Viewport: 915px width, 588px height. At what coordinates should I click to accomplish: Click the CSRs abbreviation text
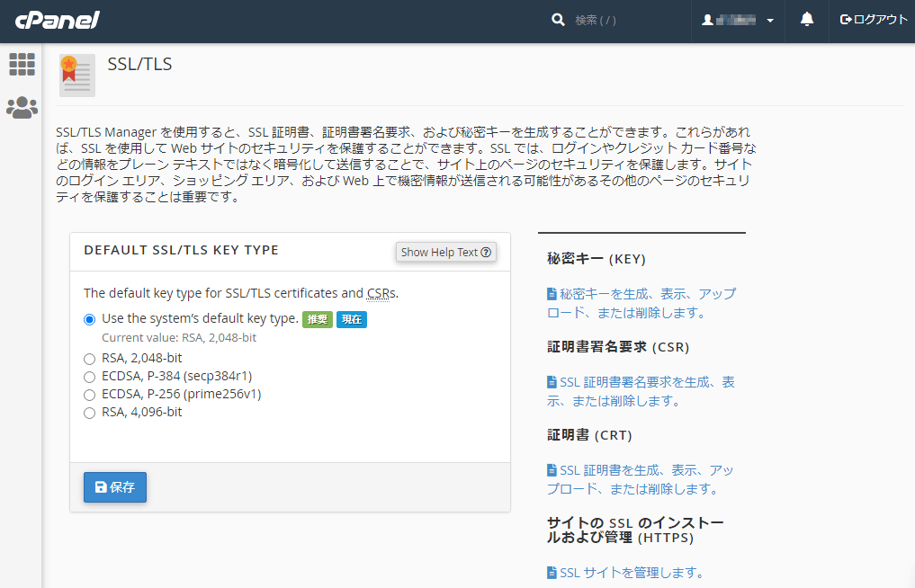point(381,293)
